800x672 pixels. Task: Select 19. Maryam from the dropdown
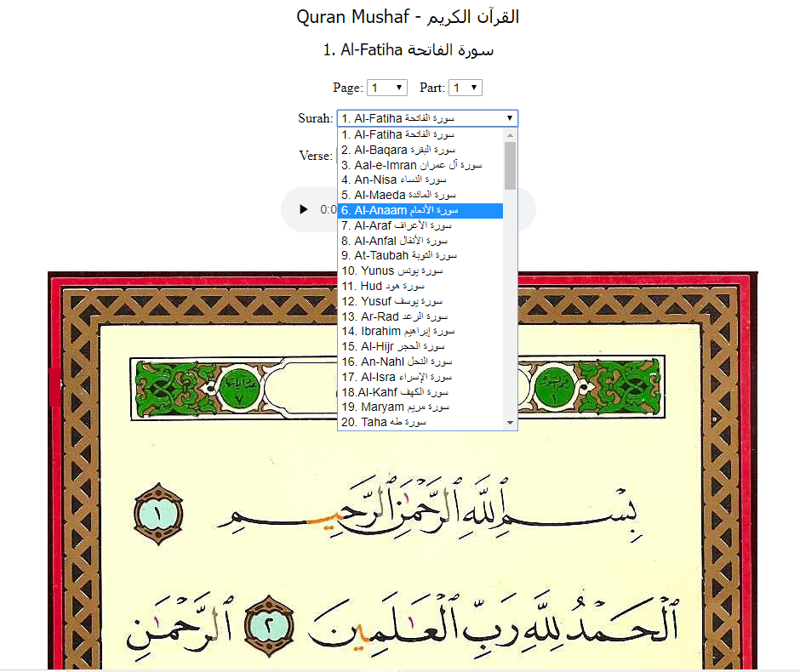point(420,407)
